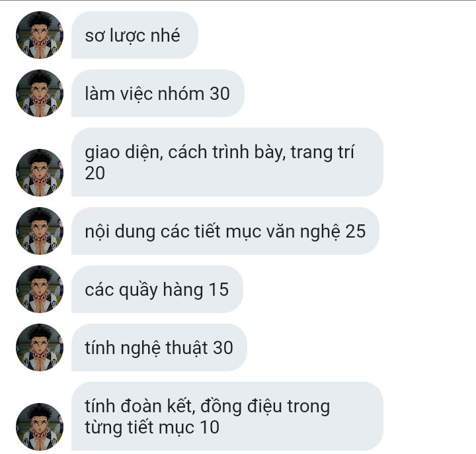Click the words "trang trí" in third message

click(x=323, y=152)
